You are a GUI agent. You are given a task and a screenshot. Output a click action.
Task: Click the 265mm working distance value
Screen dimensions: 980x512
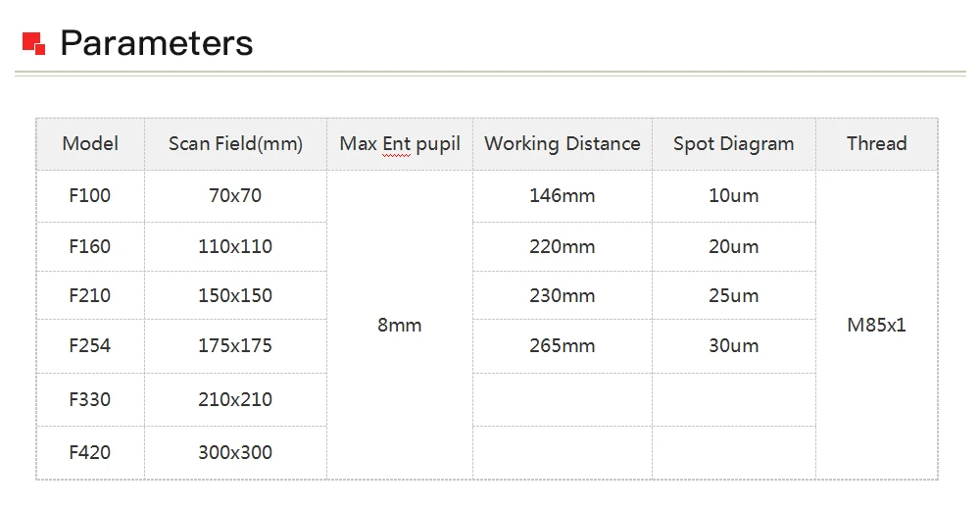pos(563,345)
